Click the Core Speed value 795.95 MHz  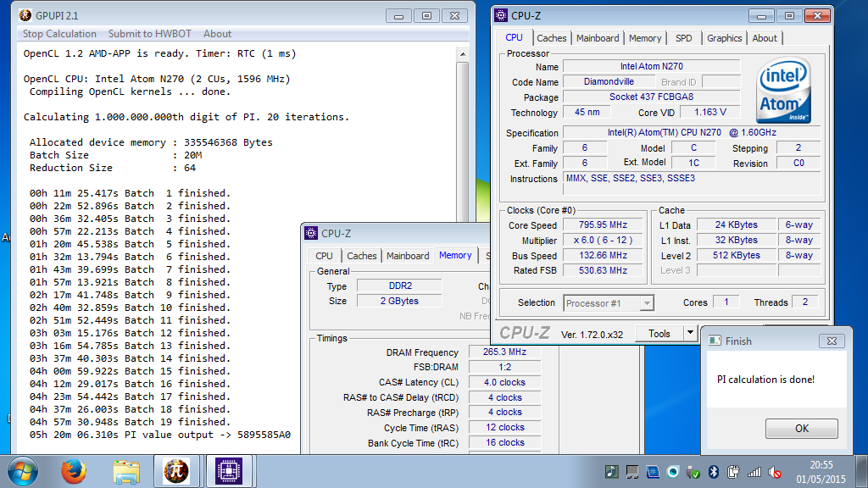(x=604, y=225)
